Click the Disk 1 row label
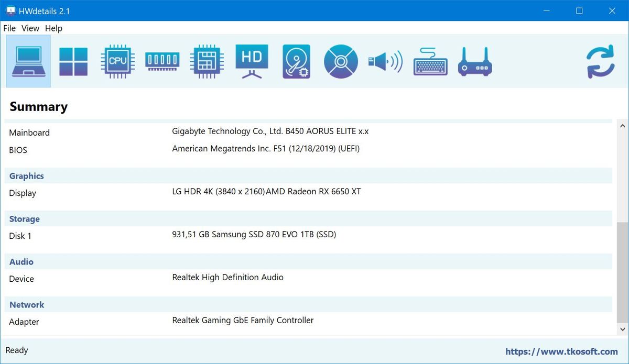The image size is (629, 364). coord(20,236)
